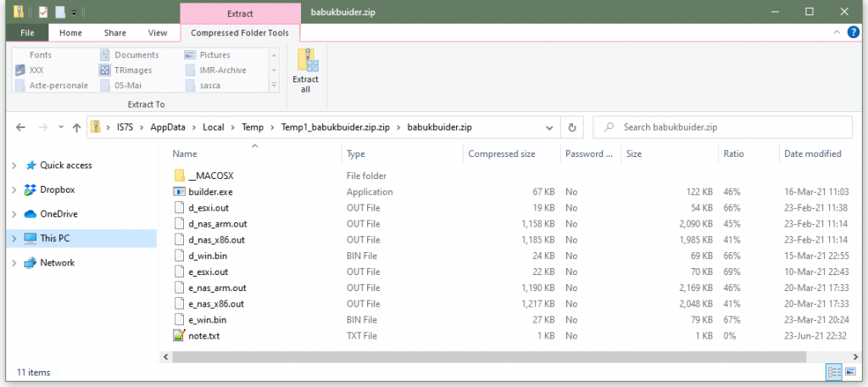Click the Refresh button in address bar
Viewport: 868px width, 387px height.
(x=572, y=127)
